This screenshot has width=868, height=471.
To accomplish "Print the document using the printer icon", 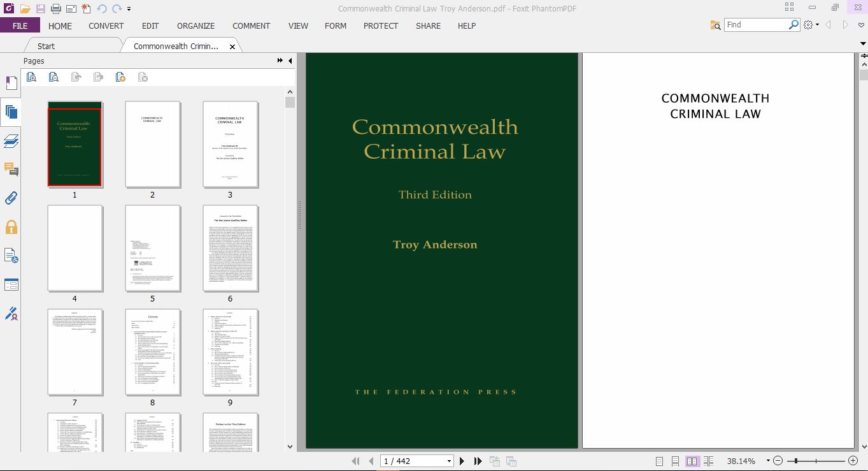I will tap(55, 9).
